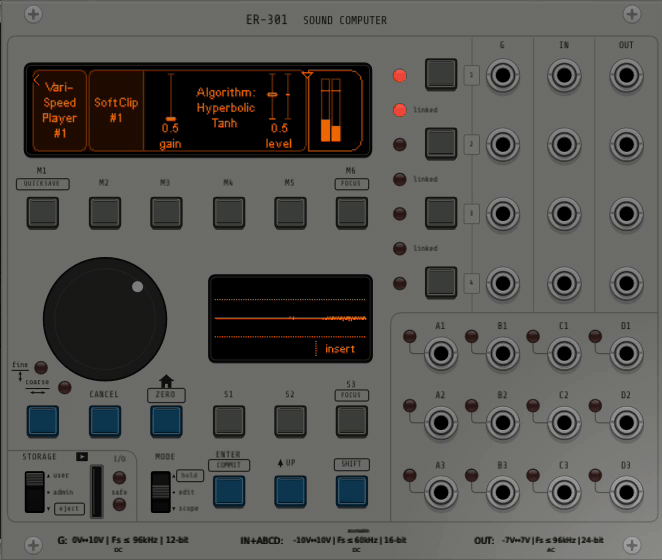
Task: Click the Algorithm: Hyperbolic Tanh parameter
Action: pos(225,108)
